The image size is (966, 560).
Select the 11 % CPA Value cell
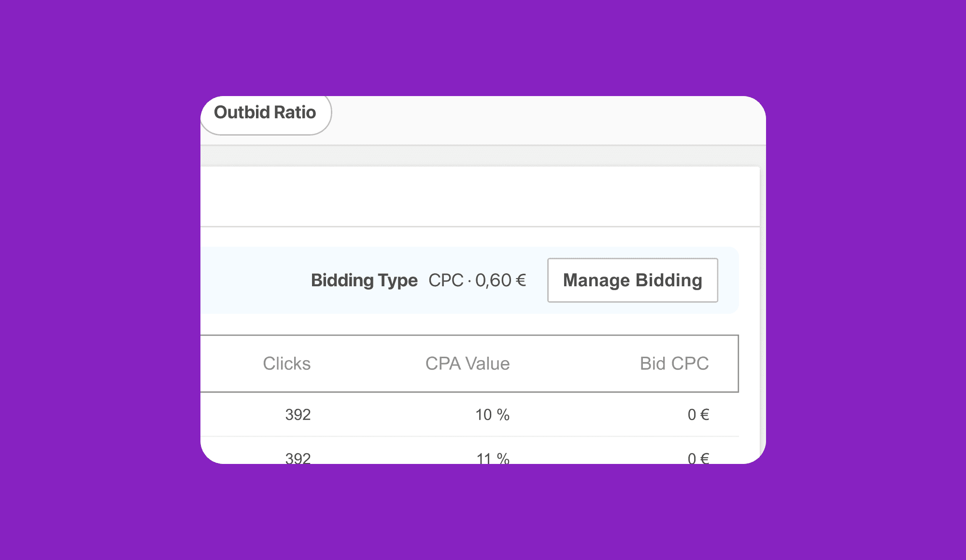pos(493,458)
